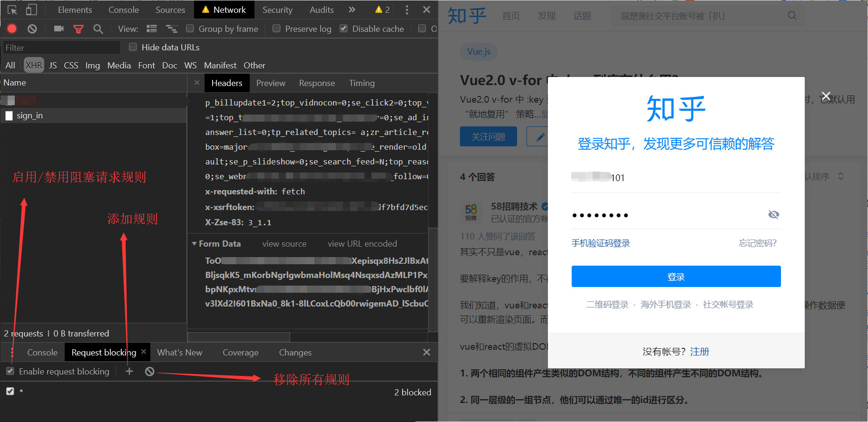This screenshot has height=422, width=868.
Task: Uncheck Enable request blocking checkbox
Action: pos(10,371)
